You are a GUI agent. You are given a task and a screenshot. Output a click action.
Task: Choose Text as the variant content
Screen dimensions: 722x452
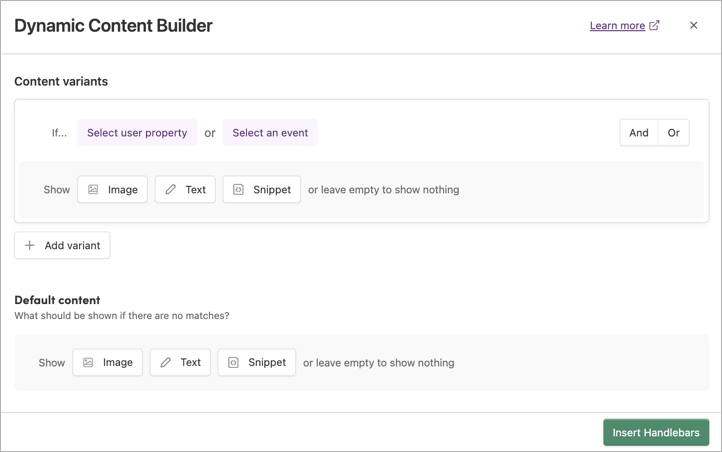point(185,190)
